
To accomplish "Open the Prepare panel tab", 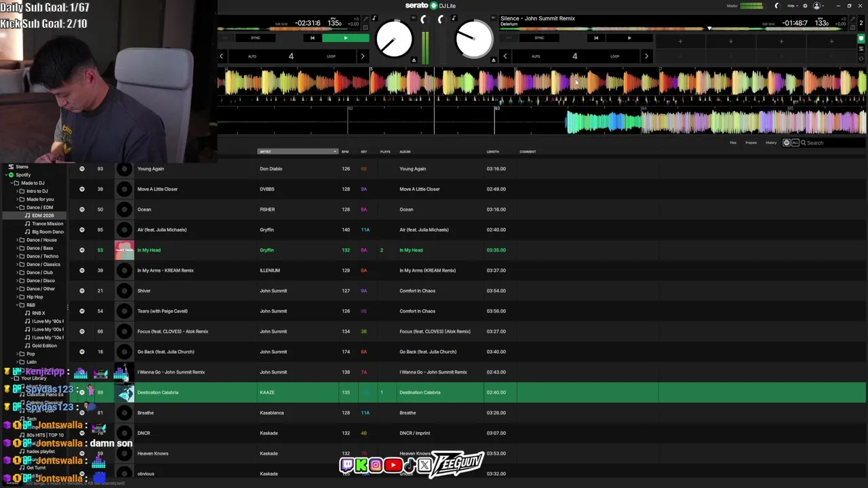I will pyautogui.click(x=751, y=143).
